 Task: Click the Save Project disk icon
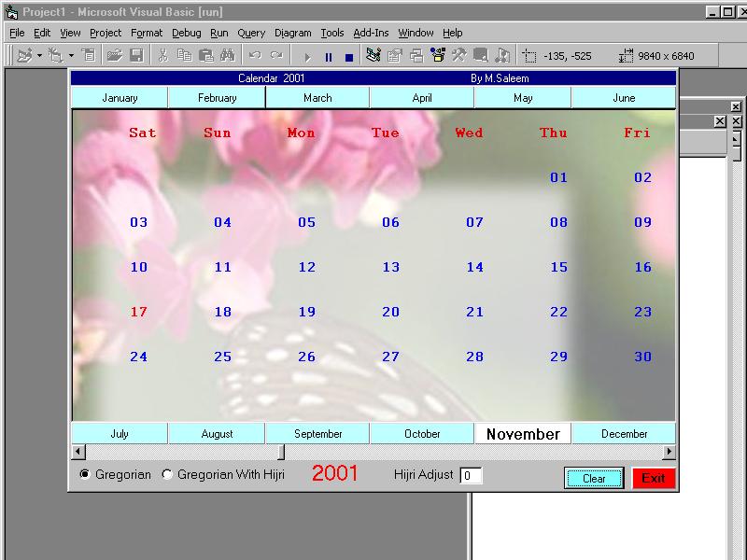[x=135, y=56]
